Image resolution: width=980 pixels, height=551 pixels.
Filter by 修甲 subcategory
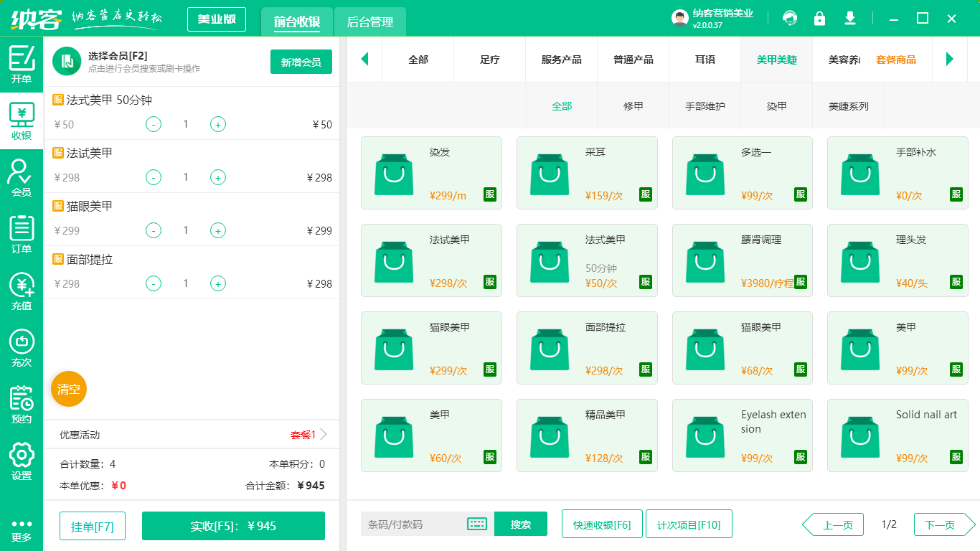[x=633, y=105]
